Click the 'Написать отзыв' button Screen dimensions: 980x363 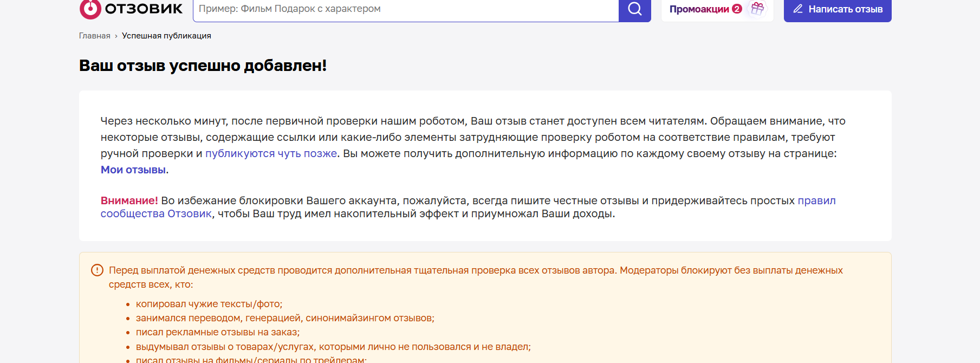[838, 9]
